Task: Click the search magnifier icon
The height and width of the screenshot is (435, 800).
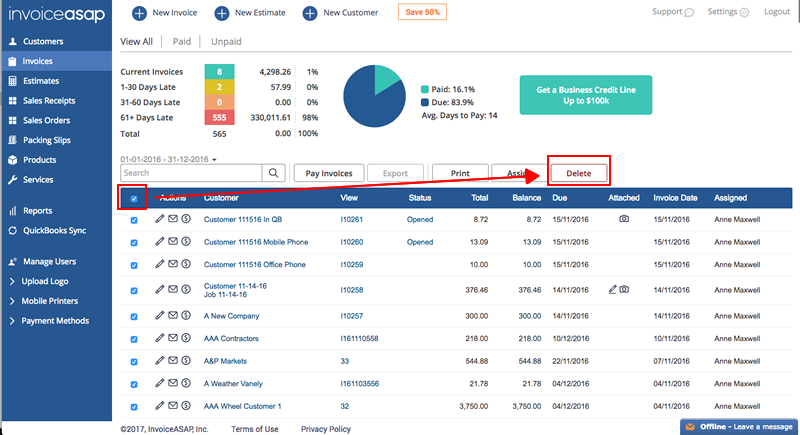Action: [x=275, y=173]
